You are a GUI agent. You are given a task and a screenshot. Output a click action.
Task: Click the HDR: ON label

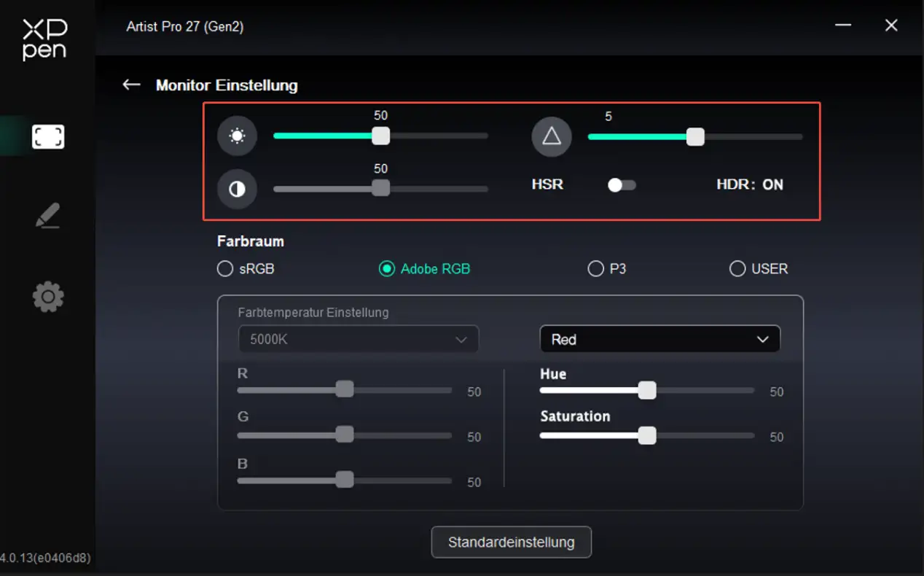749,185
